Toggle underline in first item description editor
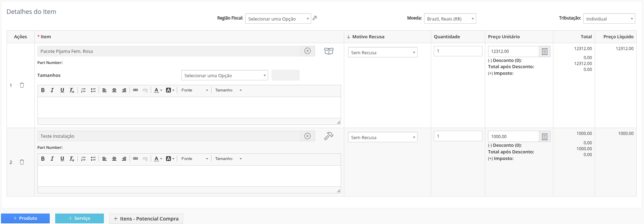The image size is (644, 224). click(x=62, y=90)
